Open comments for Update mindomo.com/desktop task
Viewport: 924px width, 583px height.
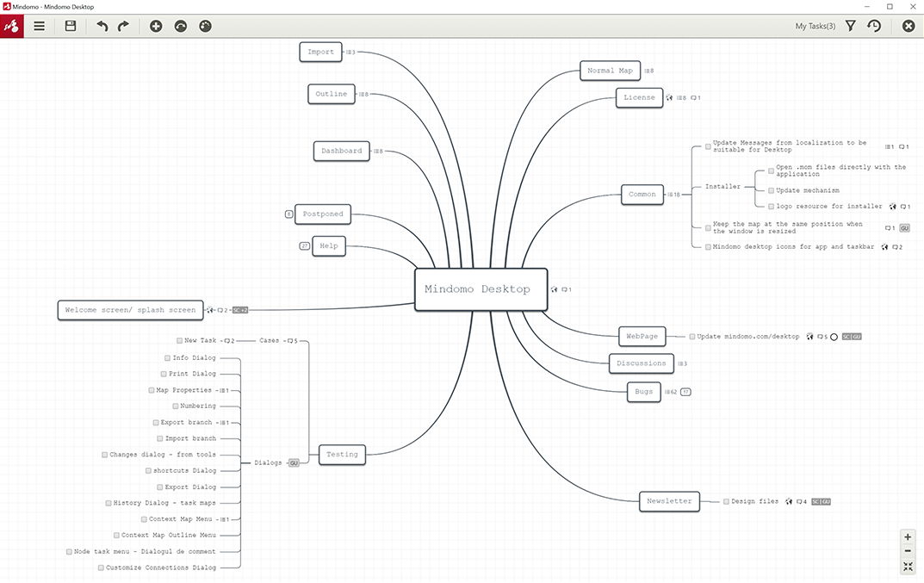pos(822,337)
